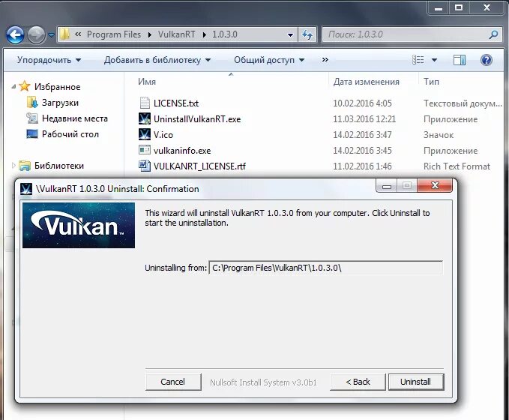The width and height of the screenshot is (509, 420).
Task: Select Библиотеки in navigation pane
Action: (59, 166)
